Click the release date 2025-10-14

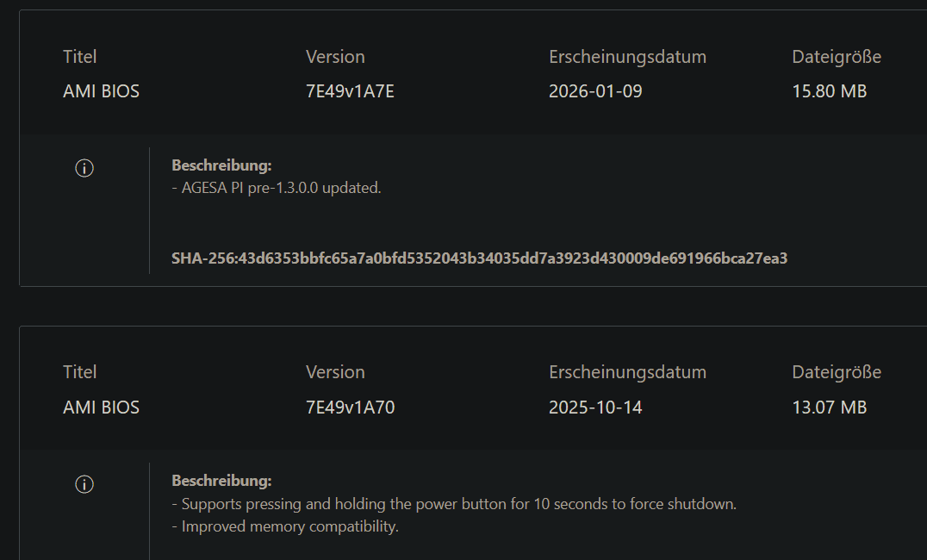pyautogui.click(x=595, y=407)
